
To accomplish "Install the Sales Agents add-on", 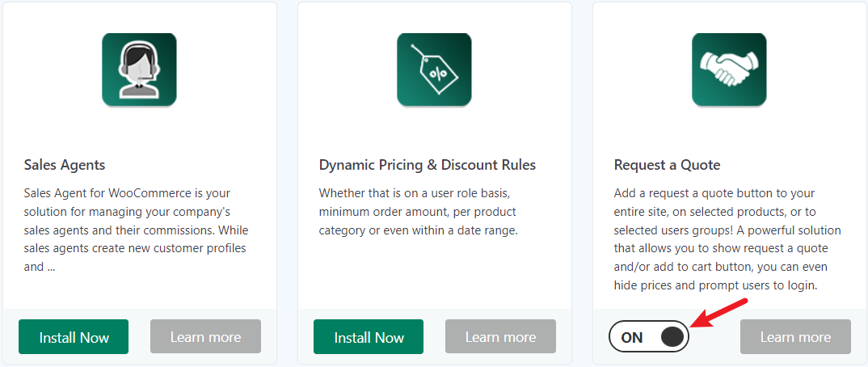I will (x=74, y=336).
